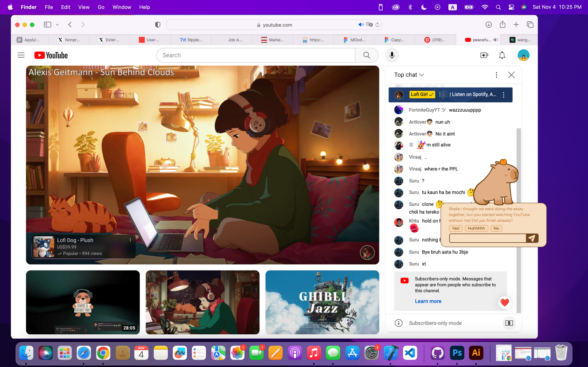This screenshot has width=588, height=367.
Task: Click the live chat scrollbar
Action: (518, 220)
